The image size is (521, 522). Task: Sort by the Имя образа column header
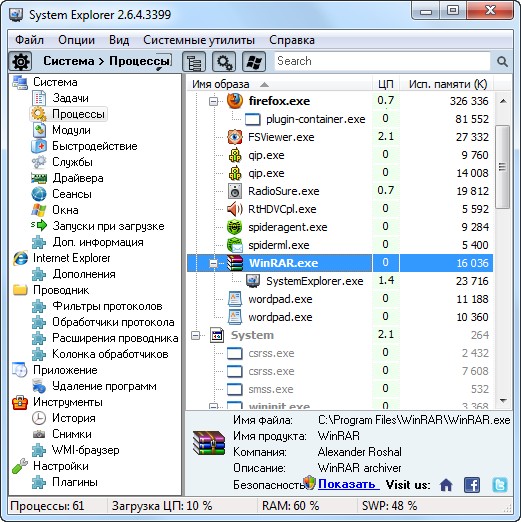click(279, 84)
